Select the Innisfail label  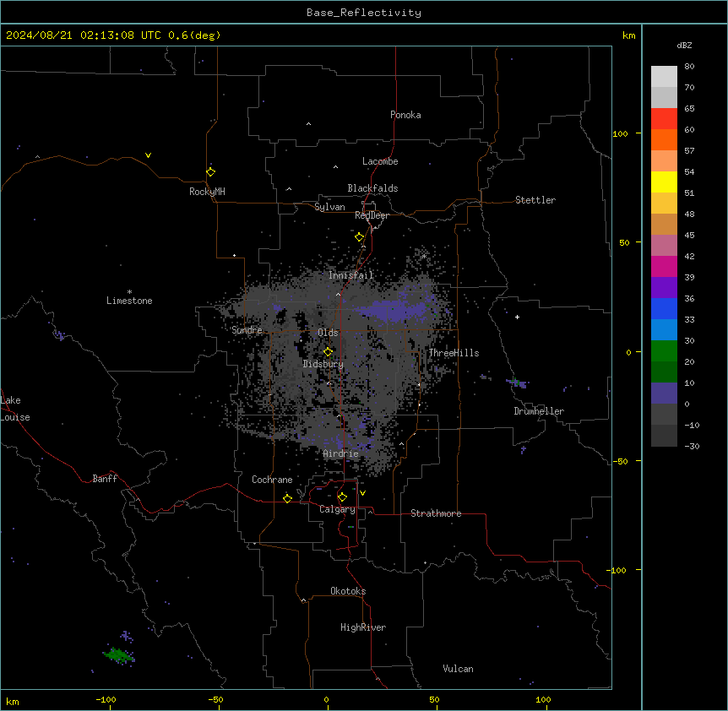(351, 275)
